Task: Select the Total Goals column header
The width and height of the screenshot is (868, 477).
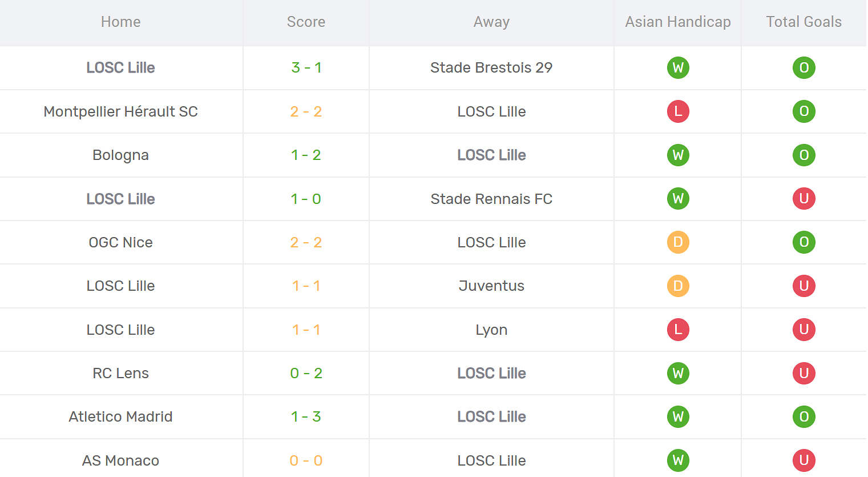Action: tap(804, 22)
